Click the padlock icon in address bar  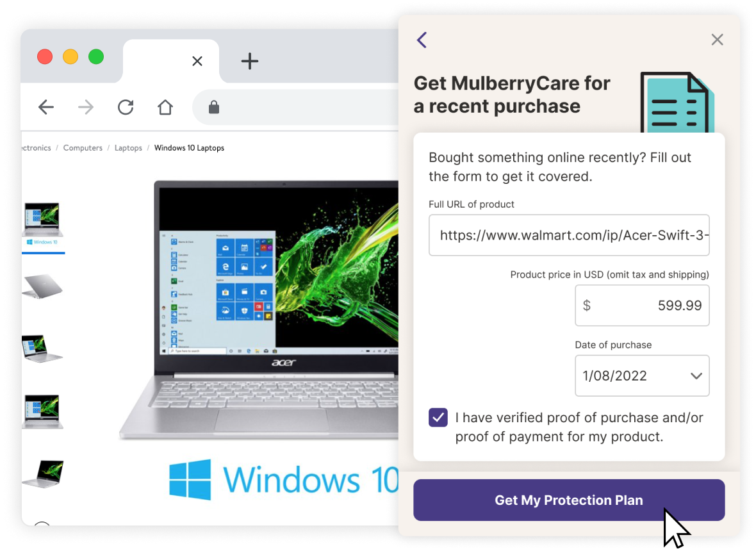(x=214, y=107)
